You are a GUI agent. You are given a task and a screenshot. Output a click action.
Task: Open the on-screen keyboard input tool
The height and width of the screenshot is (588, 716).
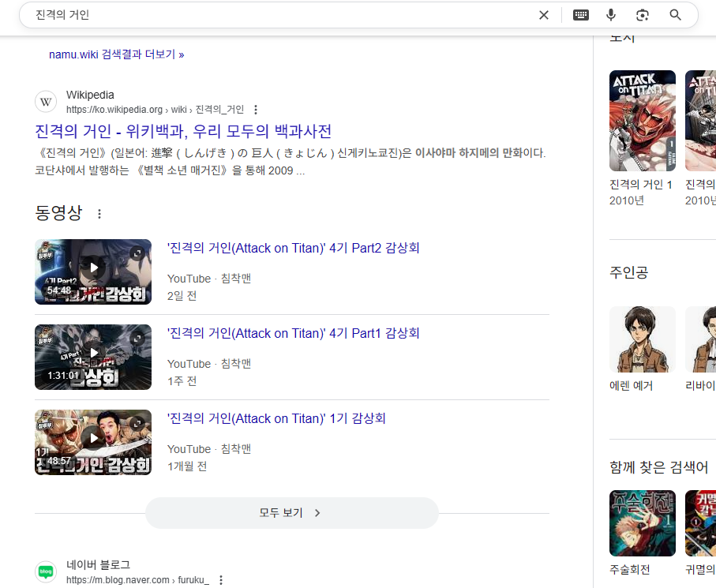click(580, 15)
